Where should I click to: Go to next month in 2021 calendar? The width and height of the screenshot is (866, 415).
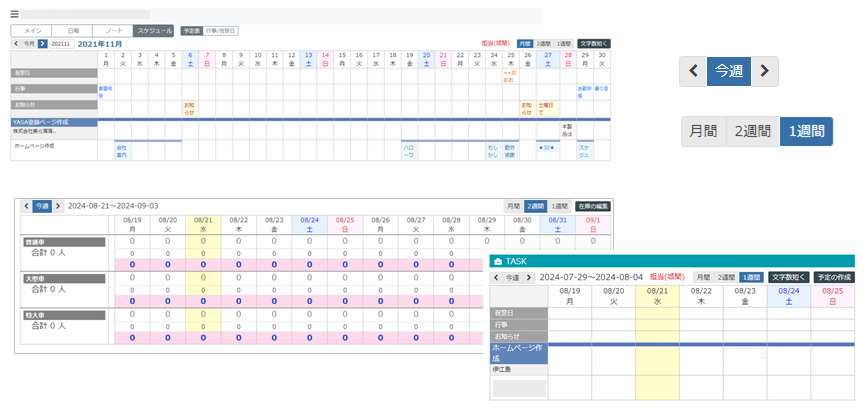[x=43, y=44]
